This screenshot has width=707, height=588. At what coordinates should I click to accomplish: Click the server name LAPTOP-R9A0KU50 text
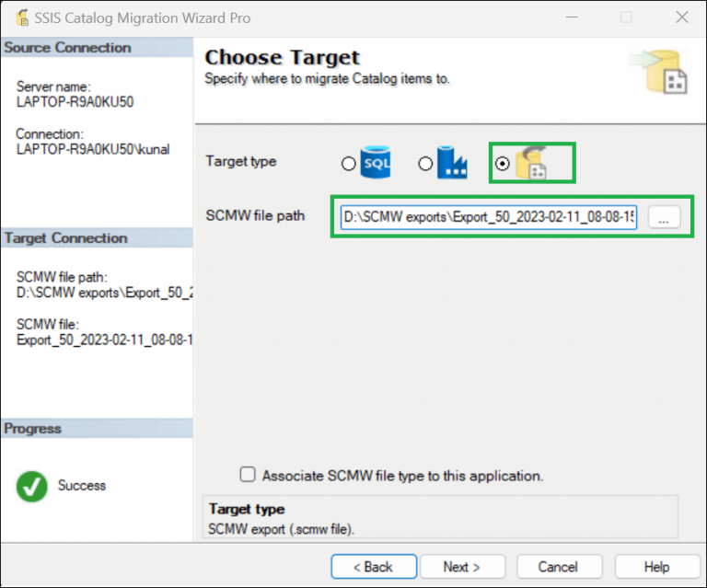click(75, 102)
